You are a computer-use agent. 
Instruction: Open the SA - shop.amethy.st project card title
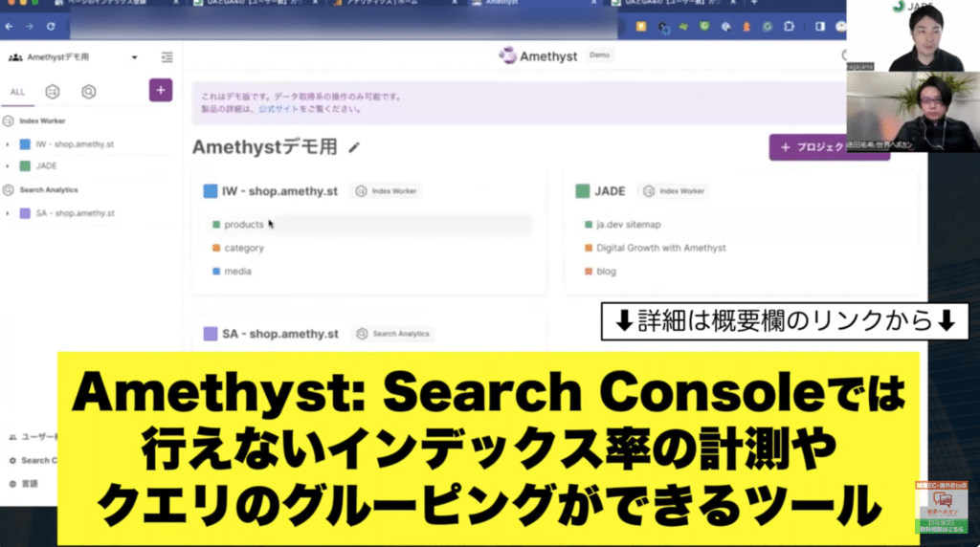(x=280, y=334)
